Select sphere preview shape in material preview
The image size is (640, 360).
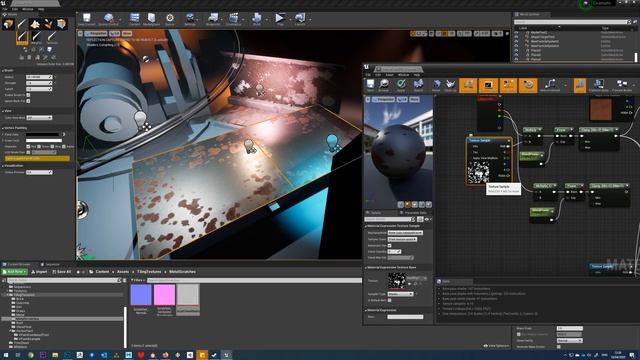(x=407, y=204)
